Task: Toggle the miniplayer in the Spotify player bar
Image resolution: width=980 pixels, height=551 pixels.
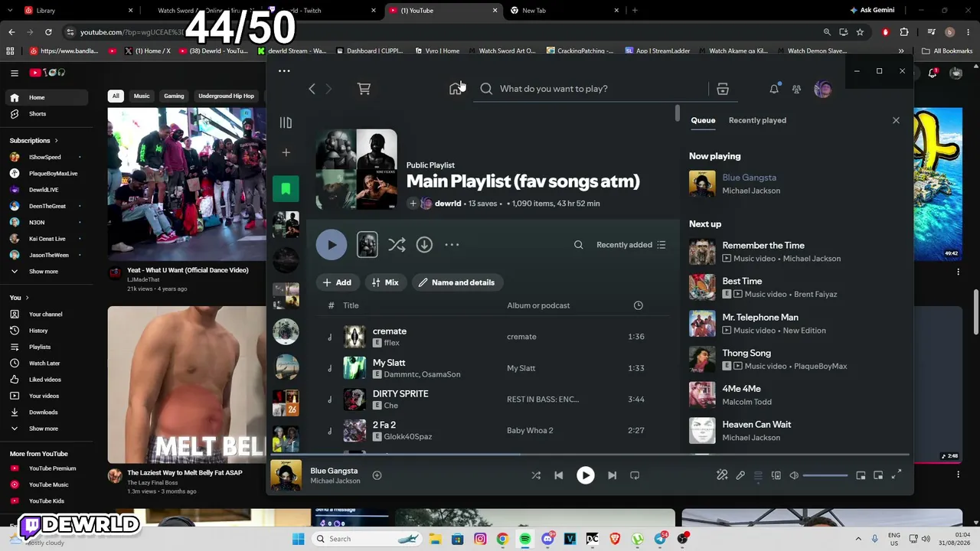Action: pos(861,475)
